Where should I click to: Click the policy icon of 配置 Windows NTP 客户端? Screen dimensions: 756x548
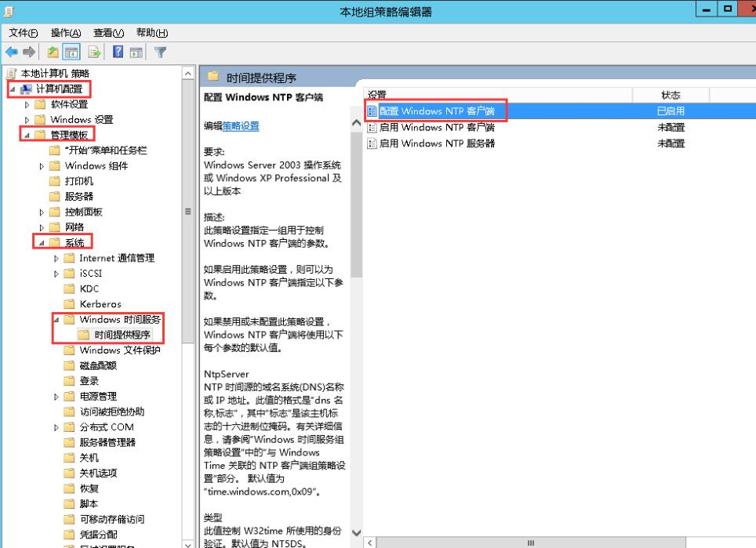372,111
